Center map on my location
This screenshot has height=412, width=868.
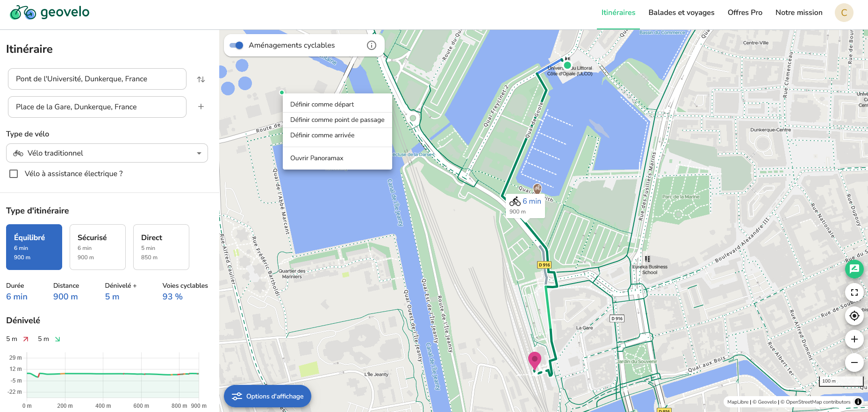pos(854,316)
